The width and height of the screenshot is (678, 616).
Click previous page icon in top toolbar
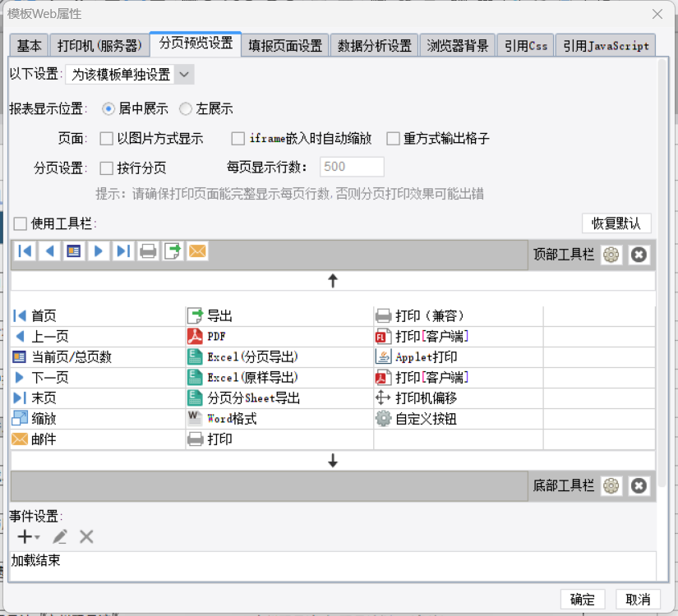point(49,251)
